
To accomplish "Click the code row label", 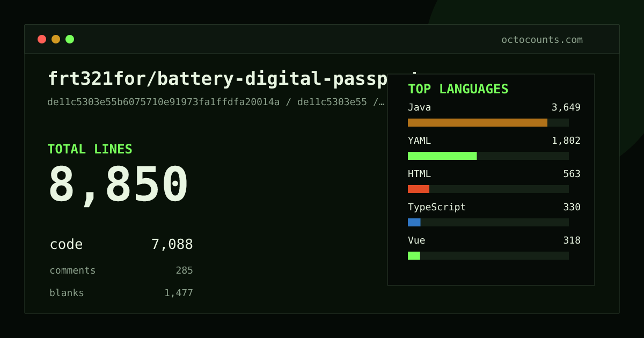I will tap(66, 245).
